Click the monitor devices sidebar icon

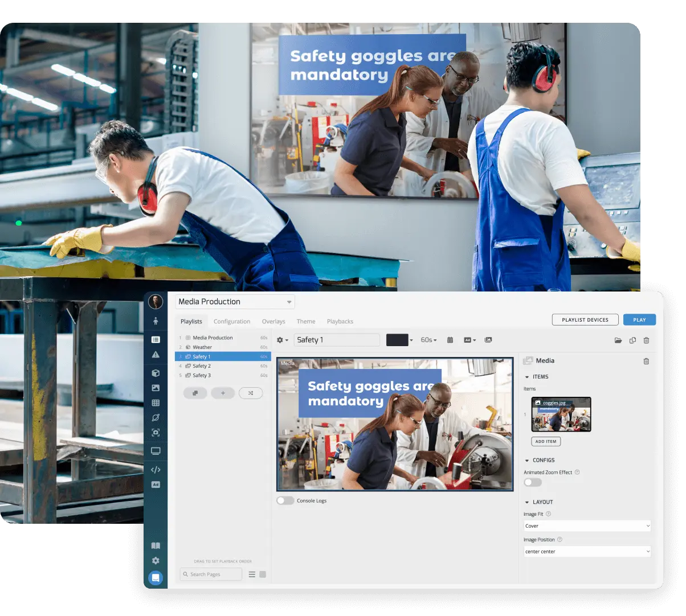(x=156, y=451)
